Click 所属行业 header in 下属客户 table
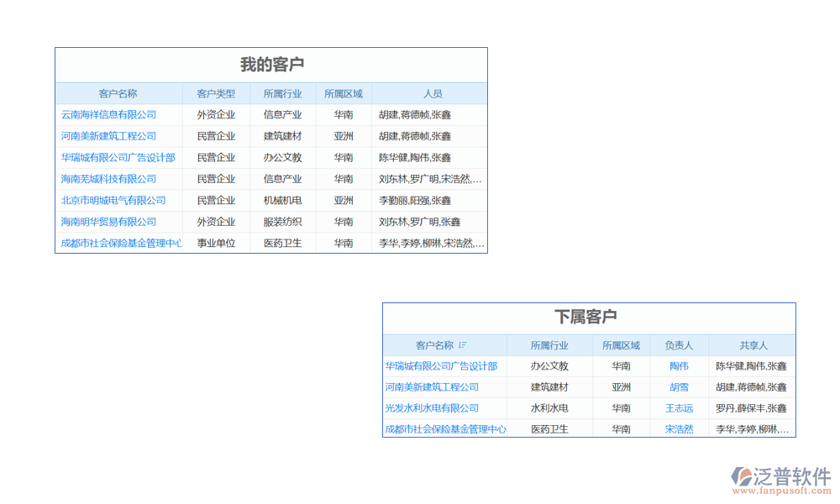 549,345
